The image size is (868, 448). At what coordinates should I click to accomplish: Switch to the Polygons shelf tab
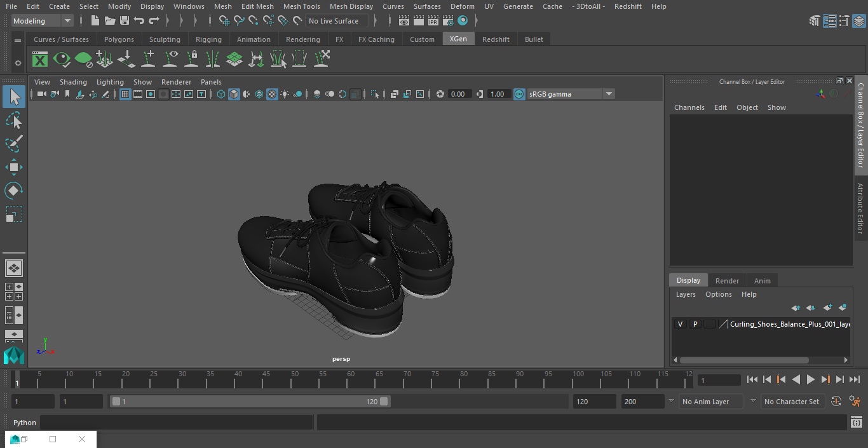(x=119, y=39)
